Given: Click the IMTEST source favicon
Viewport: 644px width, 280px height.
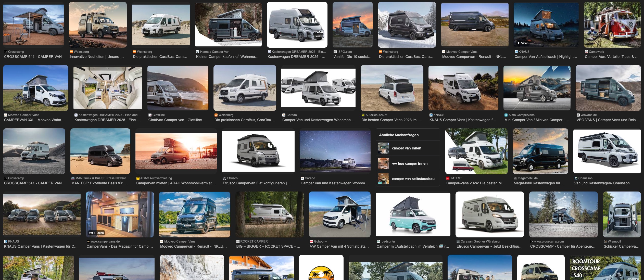Looking at the screenshot, I should (x=448, y=178).
